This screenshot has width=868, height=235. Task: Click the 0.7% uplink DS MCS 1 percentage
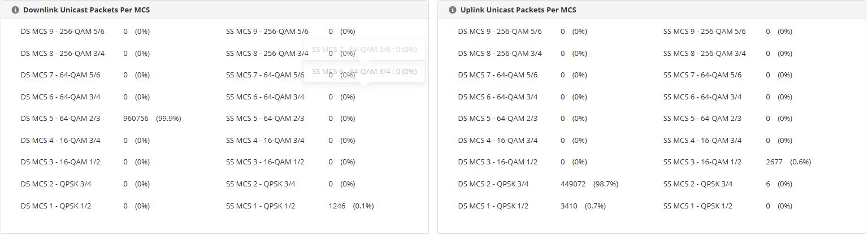tap(595, 206)
